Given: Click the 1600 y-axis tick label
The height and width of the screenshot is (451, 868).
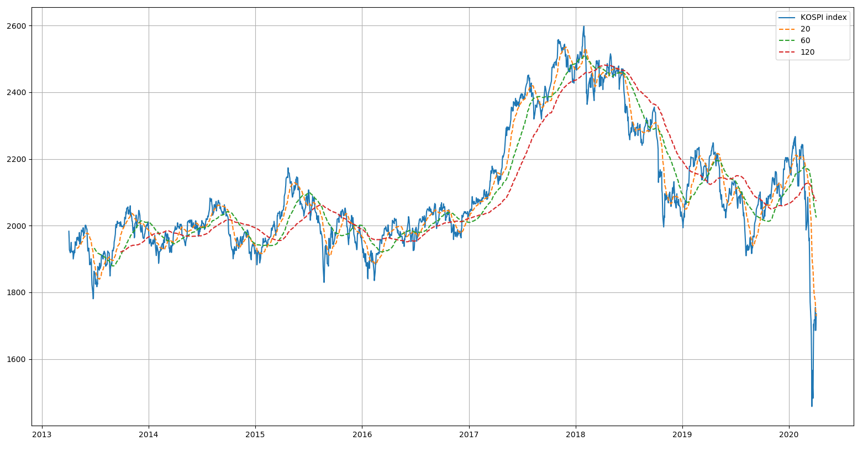Looking at the screenshot, I should tap(17, 359).
